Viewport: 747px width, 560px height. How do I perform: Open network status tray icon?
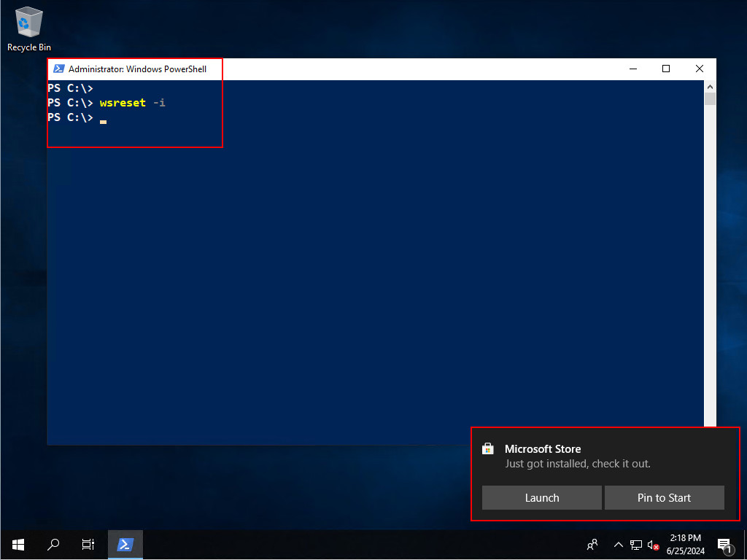click(x=636, y=545)
